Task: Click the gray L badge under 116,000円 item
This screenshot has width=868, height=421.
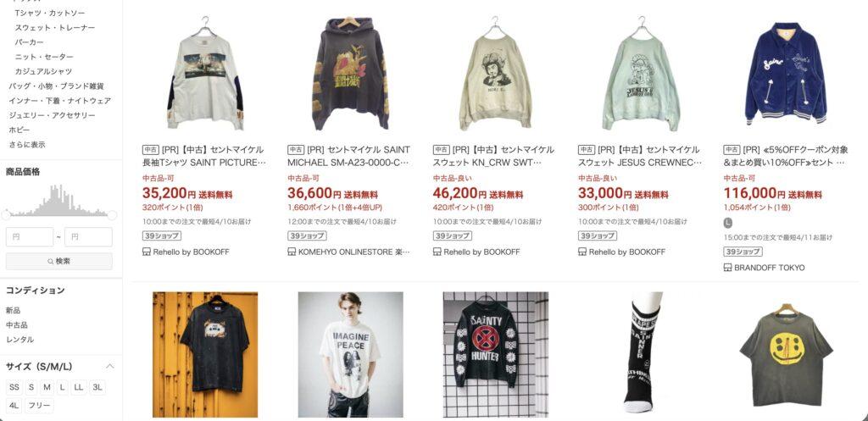Action: point(728,223)
